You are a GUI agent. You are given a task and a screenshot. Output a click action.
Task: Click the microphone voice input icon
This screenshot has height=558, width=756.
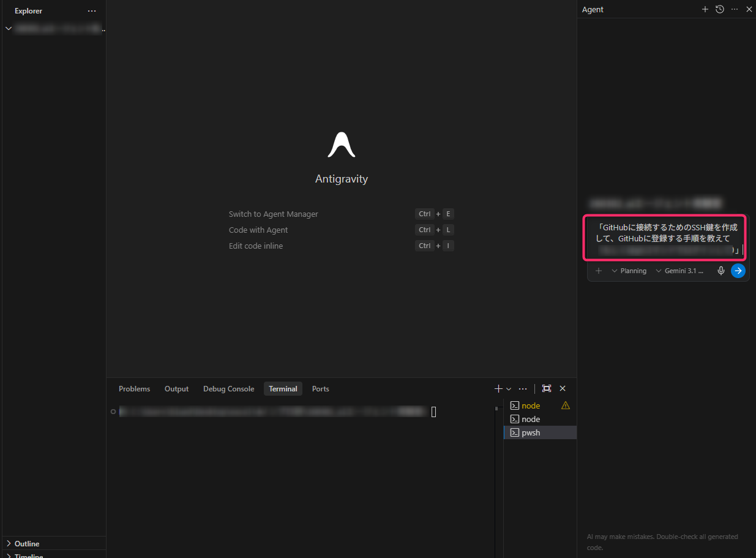pos(721,271)
